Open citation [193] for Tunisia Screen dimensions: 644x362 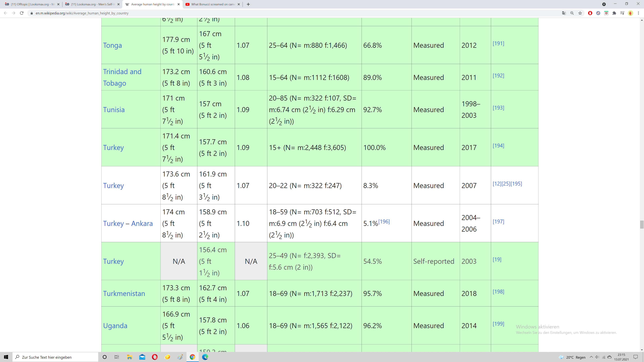[x=498, y=108]
